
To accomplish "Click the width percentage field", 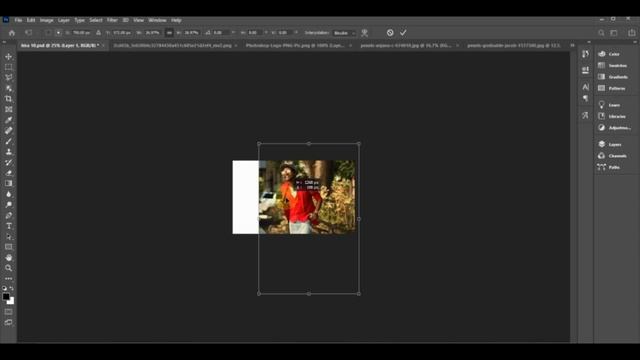I will [x=152, y=33].
